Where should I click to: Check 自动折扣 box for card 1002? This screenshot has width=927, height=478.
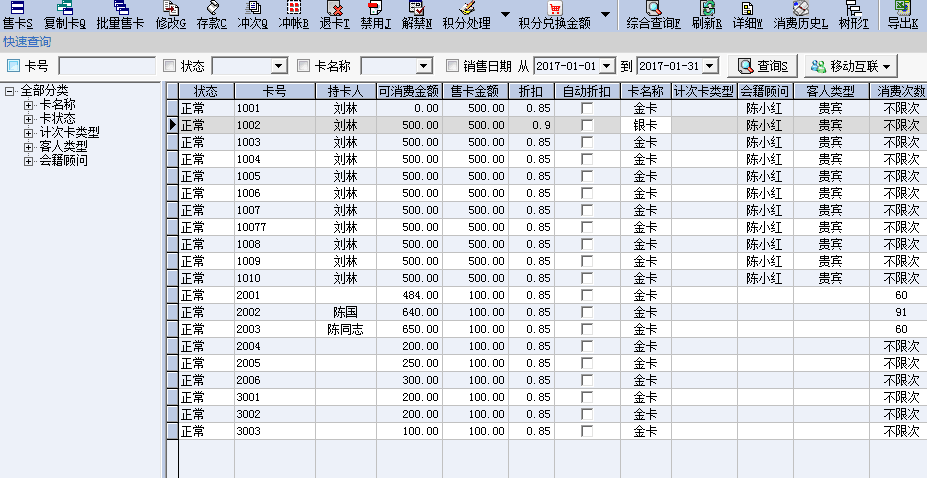click(587, 125)
